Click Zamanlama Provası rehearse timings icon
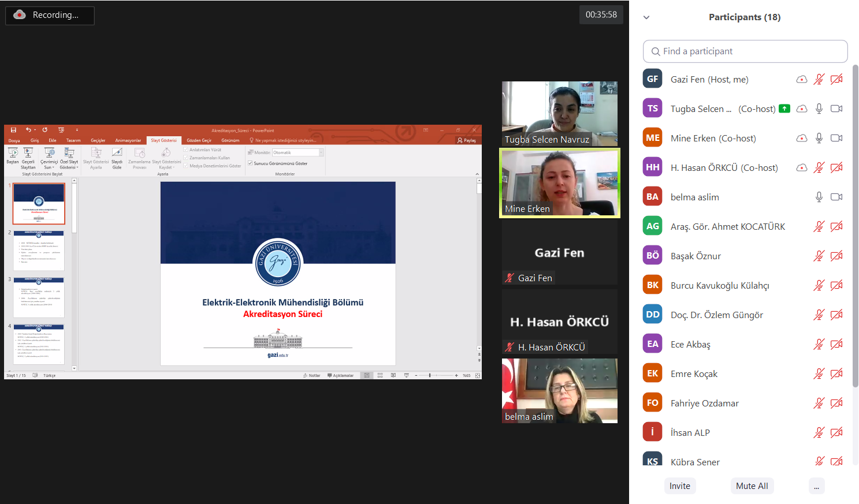The image size is (859, 504). click(139, 158)
